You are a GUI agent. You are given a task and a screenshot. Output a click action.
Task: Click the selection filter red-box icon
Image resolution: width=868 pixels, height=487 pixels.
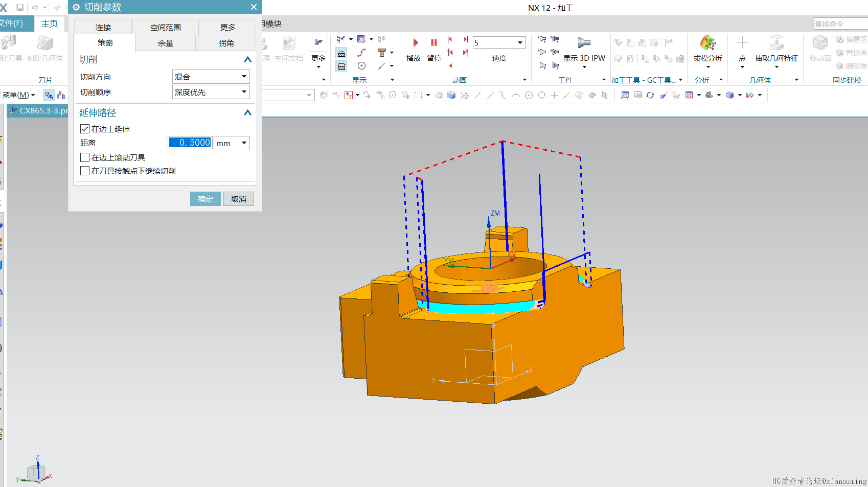pyautogui.click(x=349, y=95)
